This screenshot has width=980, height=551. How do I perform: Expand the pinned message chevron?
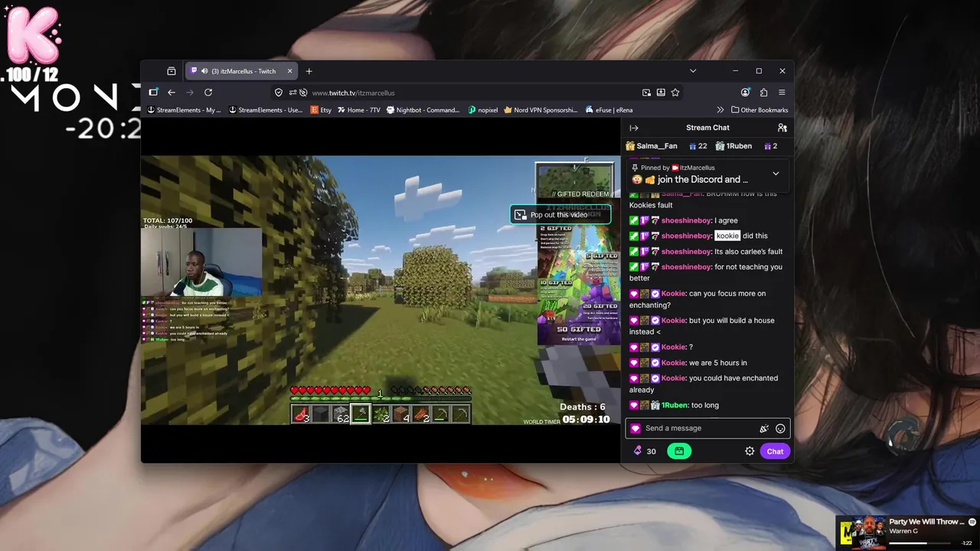point(776,174)
